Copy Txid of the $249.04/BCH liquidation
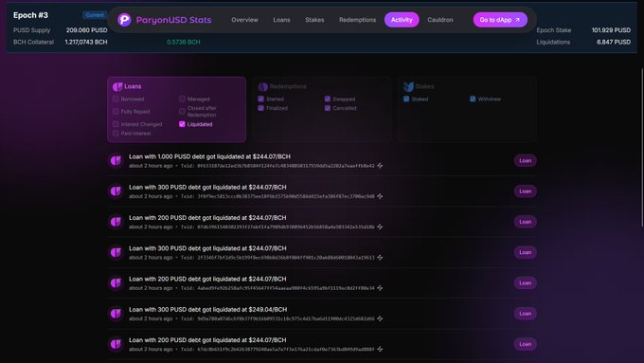The height and width of the screenshot is (363, 644). (x=380, y=318)
